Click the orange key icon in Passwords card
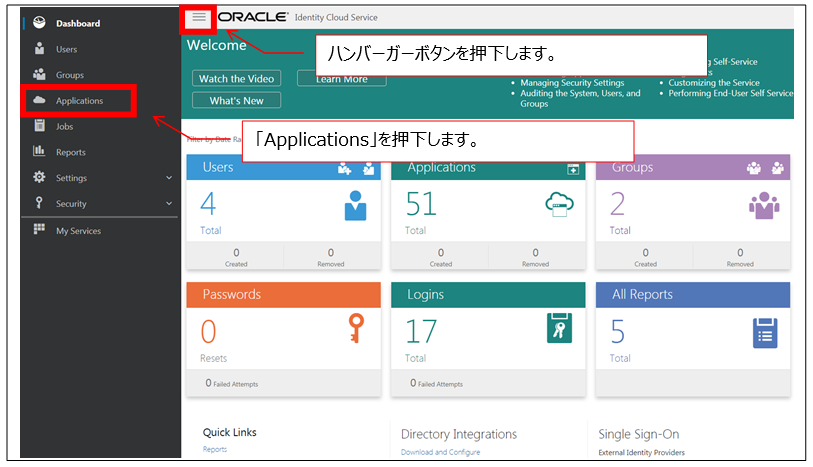Screen dimensions: 813x467 [356, 328]
